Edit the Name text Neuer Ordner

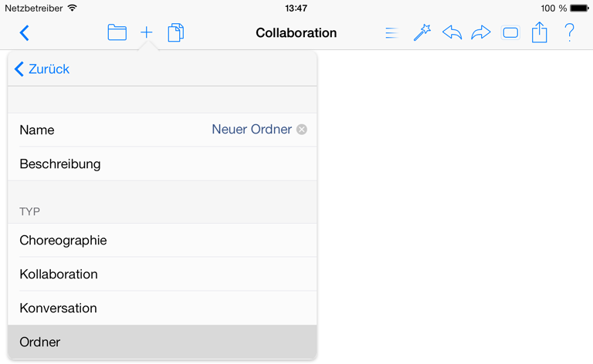click(x=252, y=130)
